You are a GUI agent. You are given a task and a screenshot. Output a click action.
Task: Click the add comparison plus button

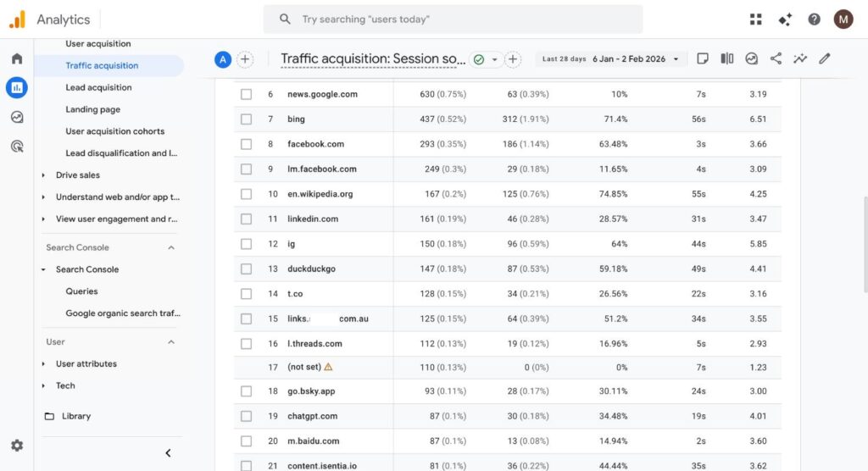point(245,59)
